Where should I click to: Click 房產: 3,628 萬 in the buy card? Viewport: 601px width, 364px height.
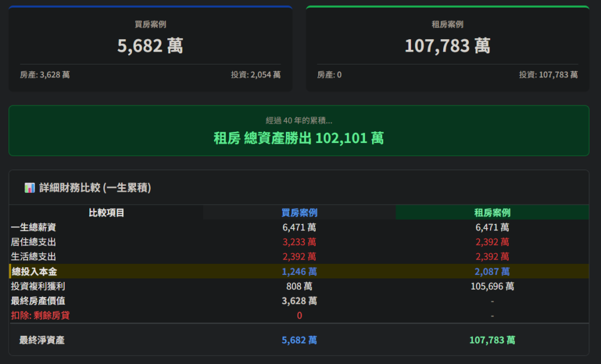(x=45, y=75)
